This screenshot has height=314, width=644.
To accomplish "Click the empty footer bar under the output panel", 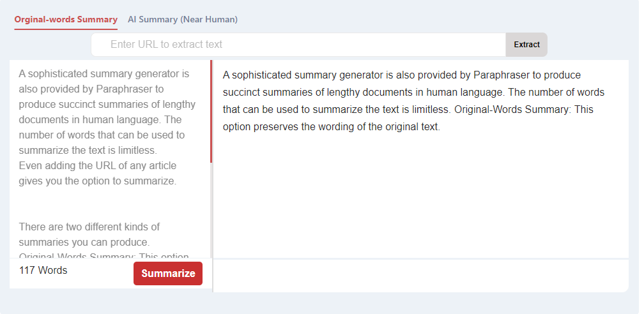I will [420, 276].
